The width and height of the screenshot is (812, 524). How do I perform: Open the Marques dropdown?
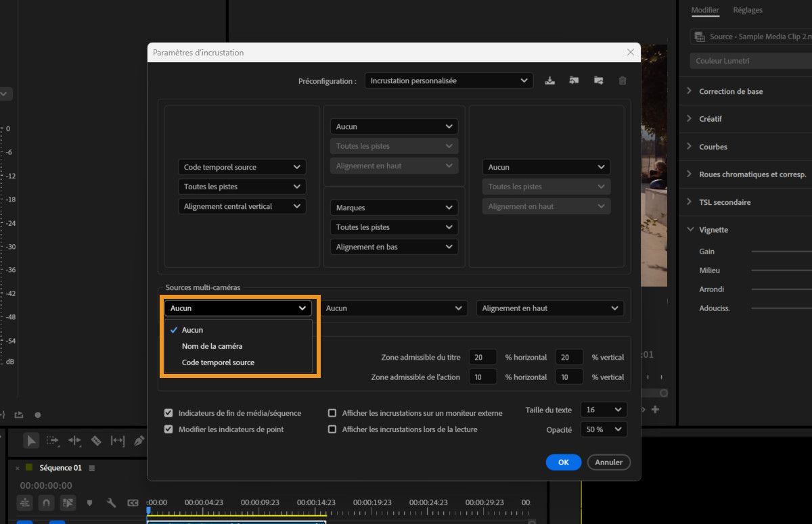394,208
